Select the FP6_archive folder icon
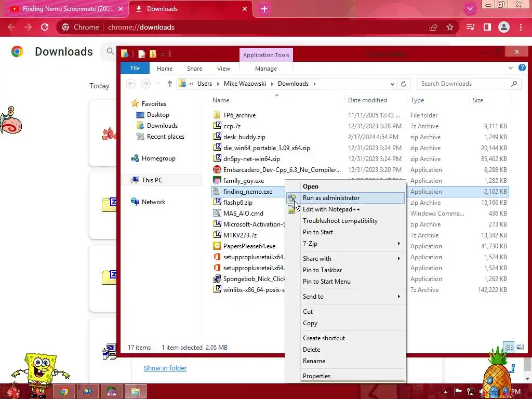The height and width of the screenshot is (399, 532). (217, 115)
